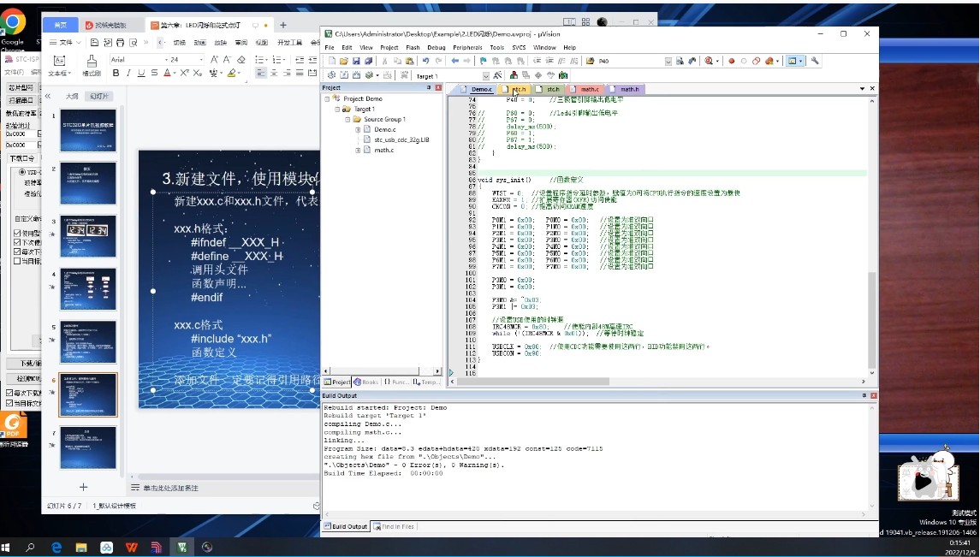Collapse the WPS slide panel with double chevron
This screenshot has height=557, width=980.
[47, 97]
